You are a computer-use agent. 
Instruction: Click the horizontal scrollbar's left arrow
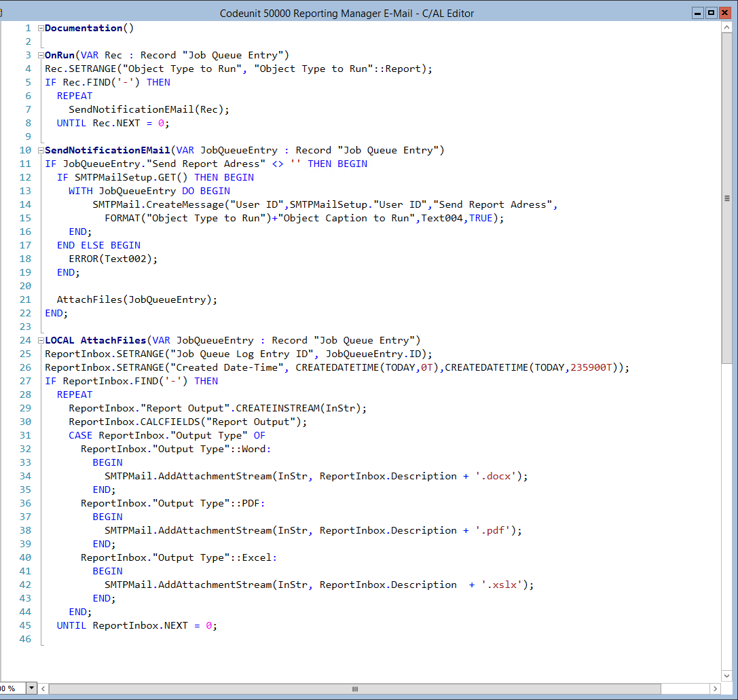coord(43,688)
